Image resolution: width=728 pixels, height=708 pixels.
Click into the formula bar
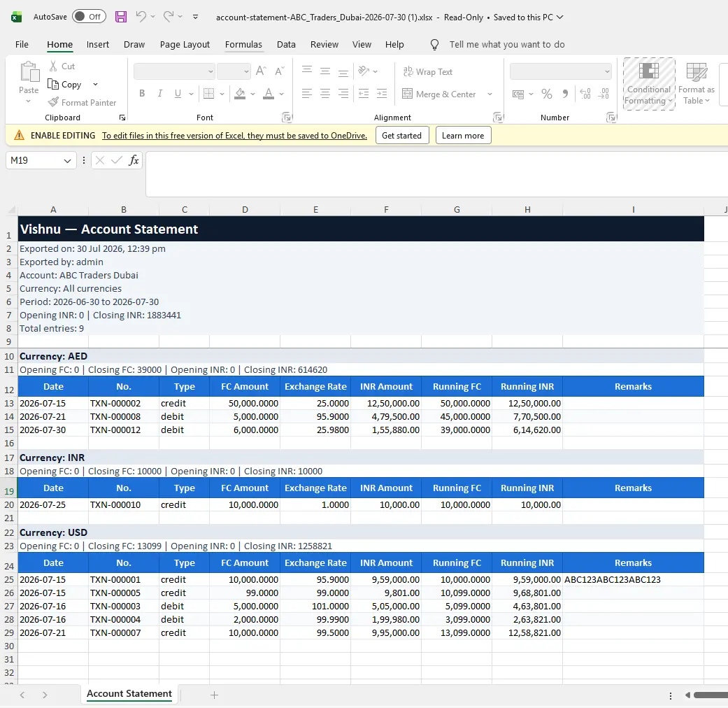click(x=436, y=174)
